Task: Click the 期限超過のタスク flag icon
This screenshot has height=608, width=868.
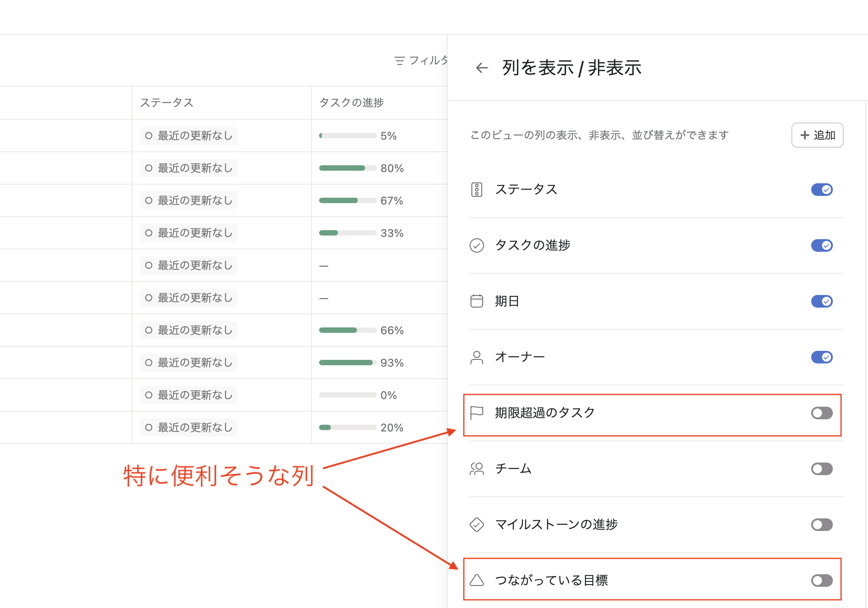Action: 476,413
